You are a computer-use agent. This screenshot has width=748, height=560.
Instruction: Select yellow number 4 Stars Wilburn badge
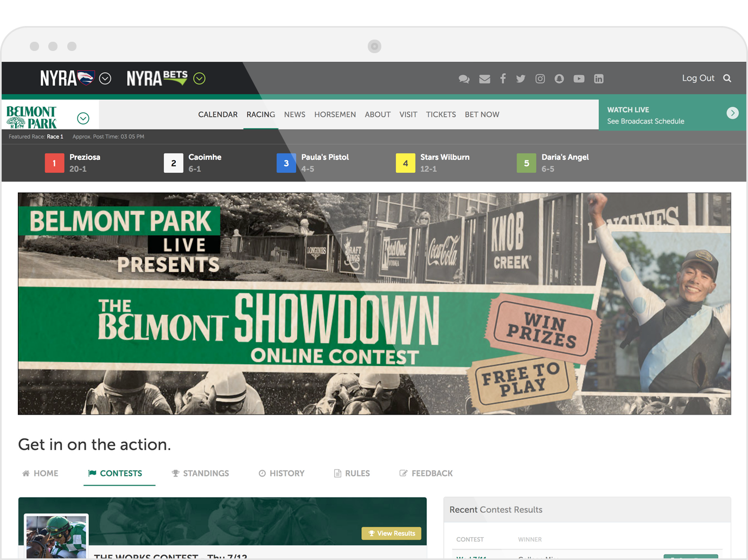click(x=405, y=163)
